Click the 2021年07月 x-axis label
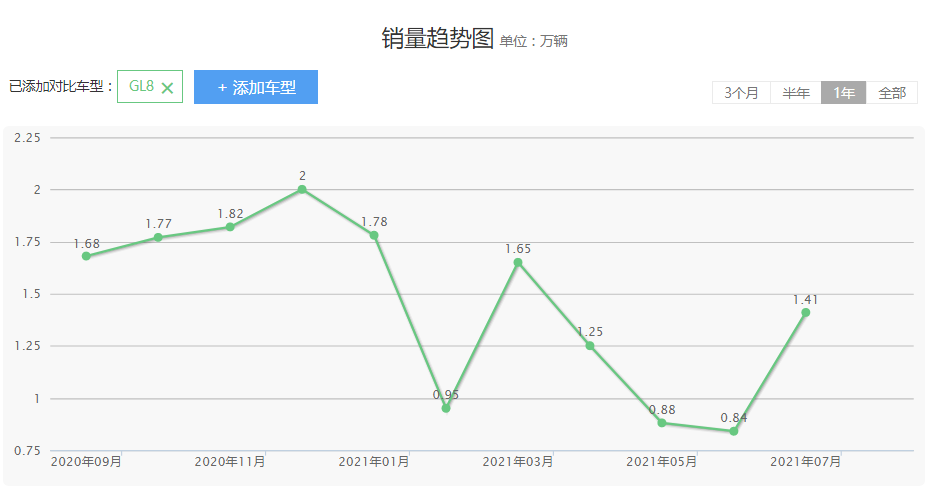 click(805, 461)
